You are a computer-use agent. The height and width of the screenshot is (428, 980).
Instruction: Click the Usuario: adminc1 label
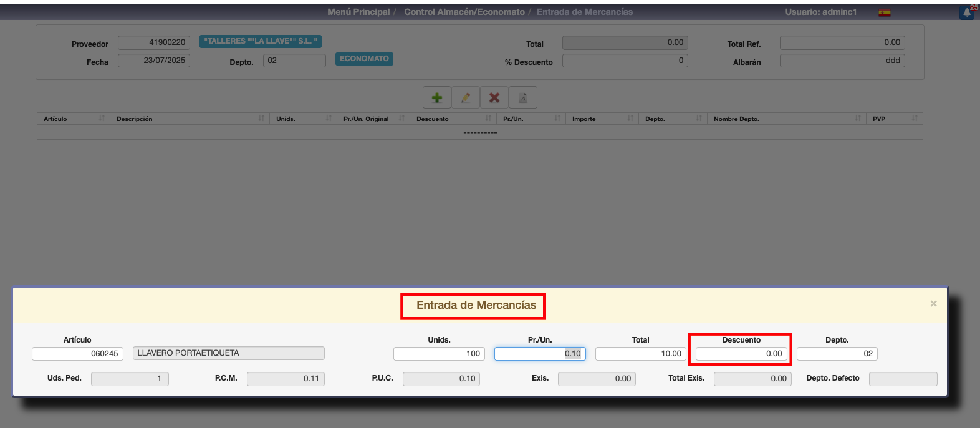821,12
